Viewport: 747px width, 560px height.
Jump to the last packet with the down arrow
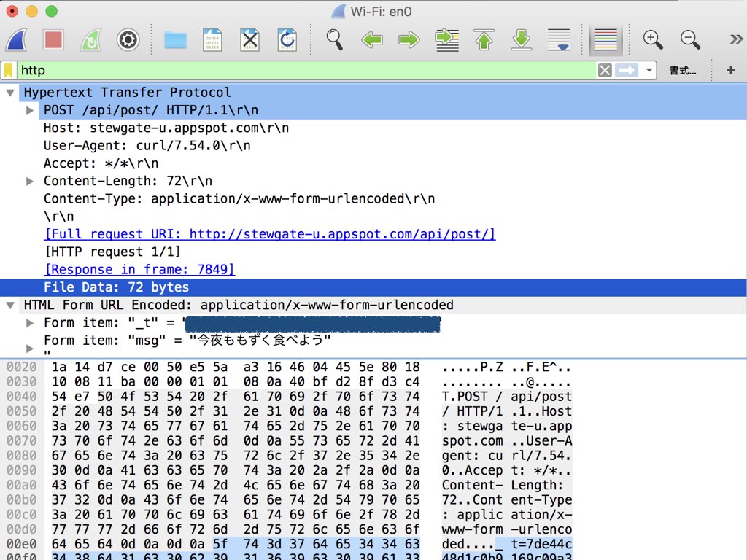coord(521,39)
